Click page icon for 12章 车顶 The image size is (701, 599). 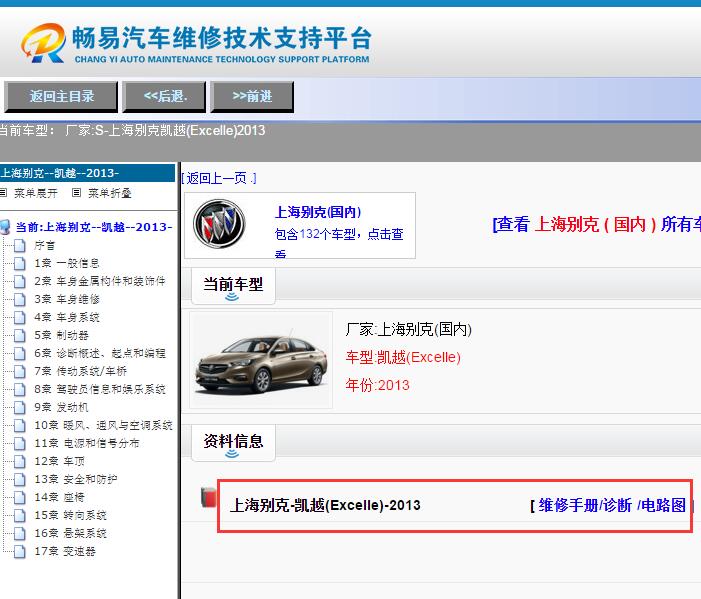(x=20, y=461)
